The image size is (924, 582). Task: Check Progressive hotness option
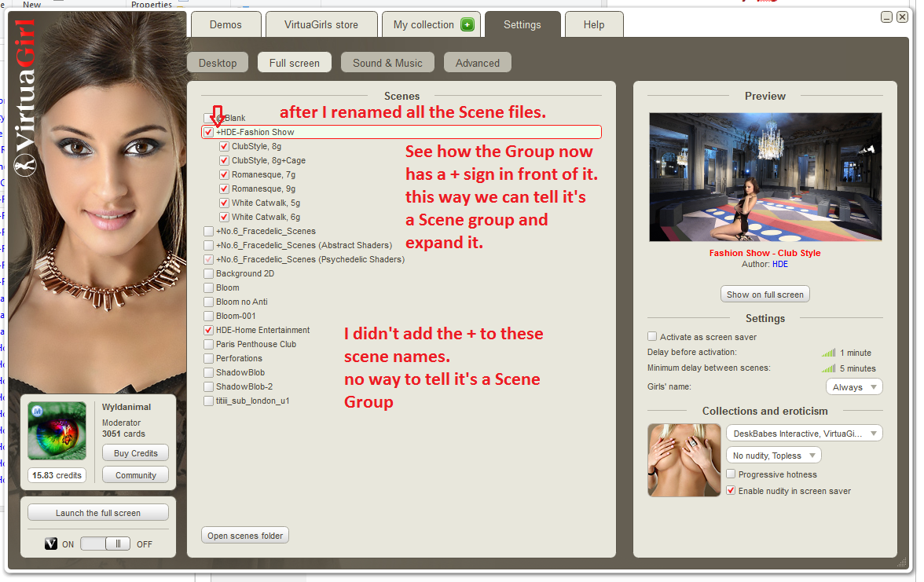[x=731, y=474]
